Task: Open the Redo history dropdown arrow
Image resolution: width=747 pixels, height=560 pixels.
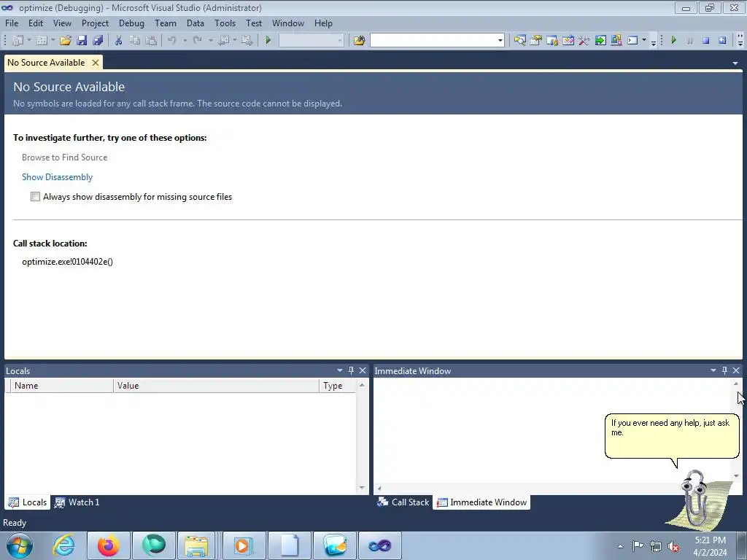Action: tap(210, 41)
